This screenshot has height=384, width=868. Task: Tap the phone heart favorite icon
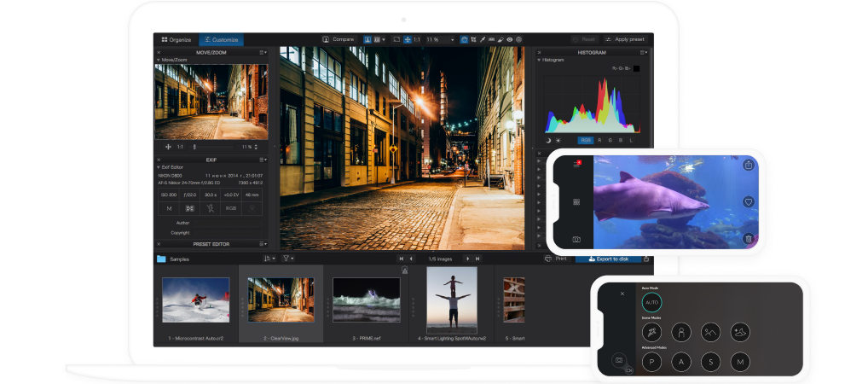tap(749, 202)
